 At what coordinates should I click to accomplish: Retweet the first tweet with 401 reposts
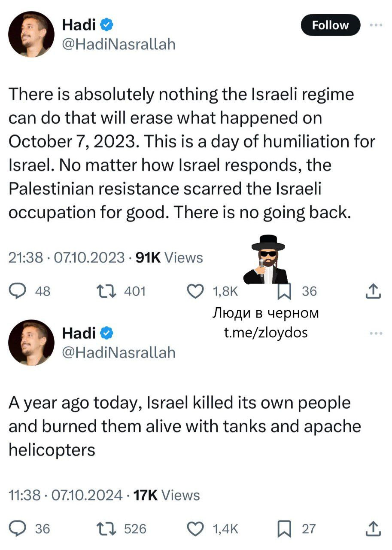coord(112,291)
